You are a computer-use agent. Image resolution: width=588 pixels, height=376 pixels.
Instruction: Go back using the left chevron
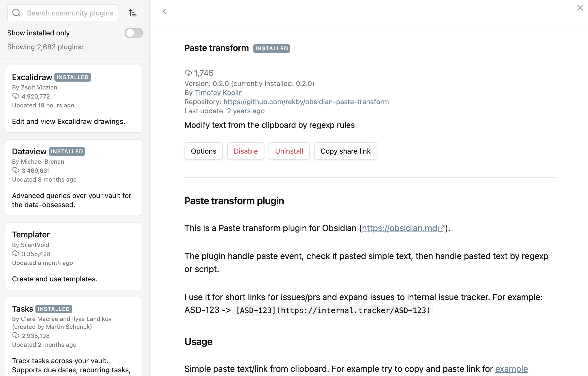pyautogui.click(x=165, y=11)
